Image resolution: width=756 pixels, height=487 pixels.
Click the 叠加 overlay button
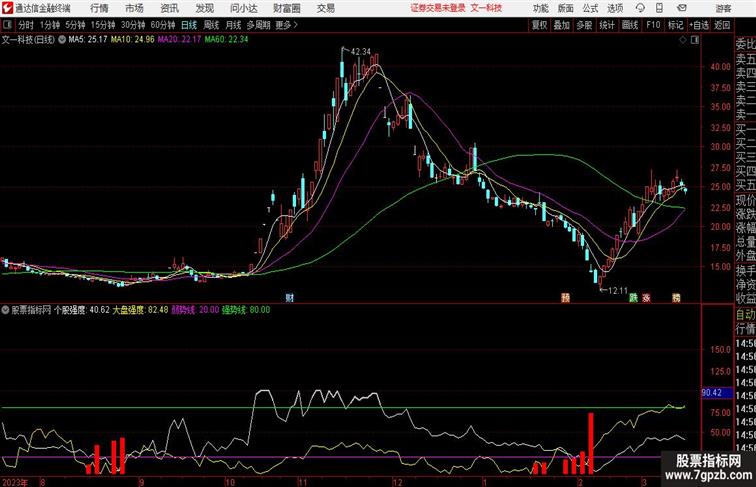[x=562, y=25]
